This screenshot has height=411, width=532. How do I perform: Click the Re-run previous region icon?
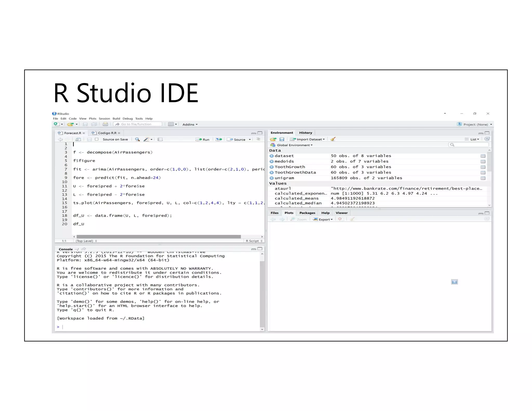[219, 140]
